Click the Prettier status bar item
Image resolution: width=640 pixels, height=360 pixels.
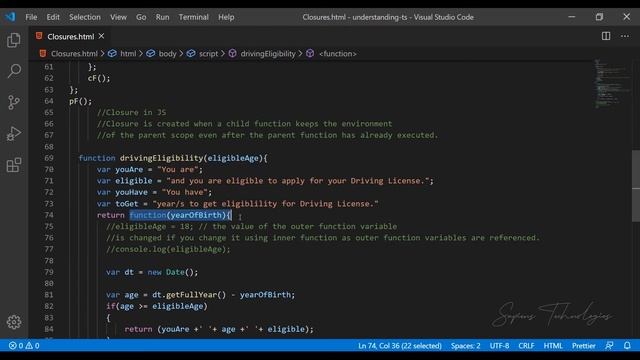click(583, 346)
